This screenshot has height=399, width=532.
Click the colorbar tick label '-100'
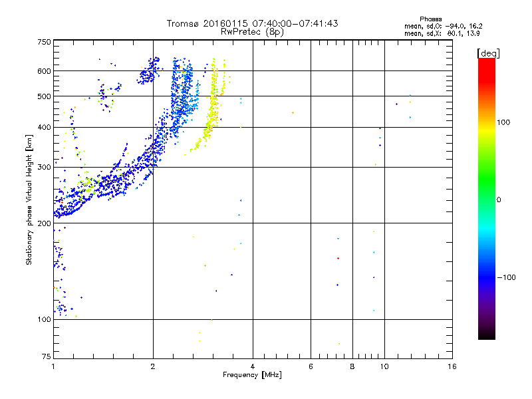[506, 277]
